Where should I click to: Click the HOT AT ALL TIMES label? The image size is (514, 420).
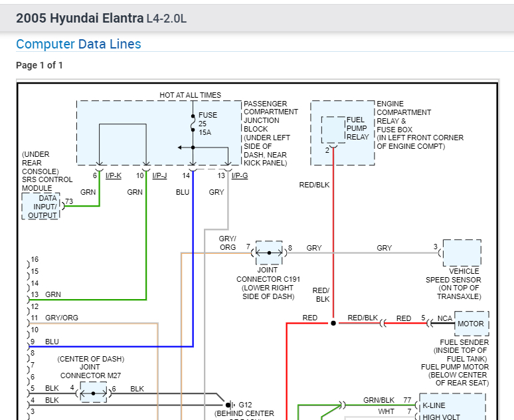coord(190,95)
